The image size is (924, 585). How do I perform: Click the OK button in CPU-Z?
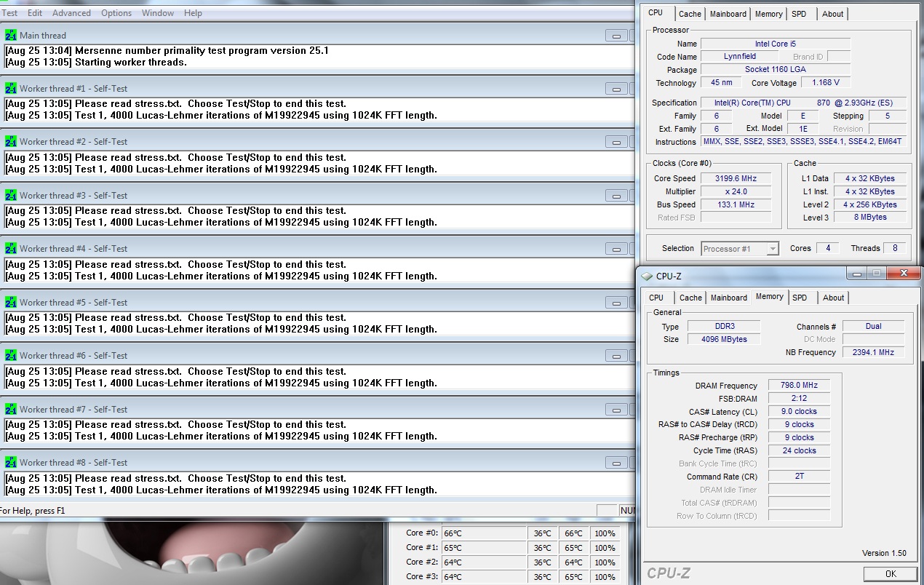click(x=891, y=573)
